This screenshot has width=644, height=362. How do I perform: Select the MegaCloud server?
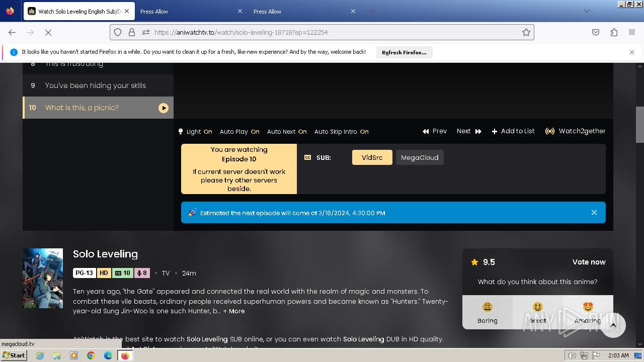pyautogui.click(x=420, y=157)
